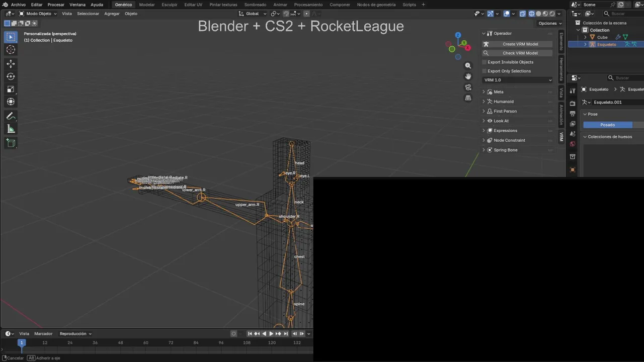The height and width of the screenshot is (362, 644).
Task: Select the Add Cube tool
Action: 11,143
